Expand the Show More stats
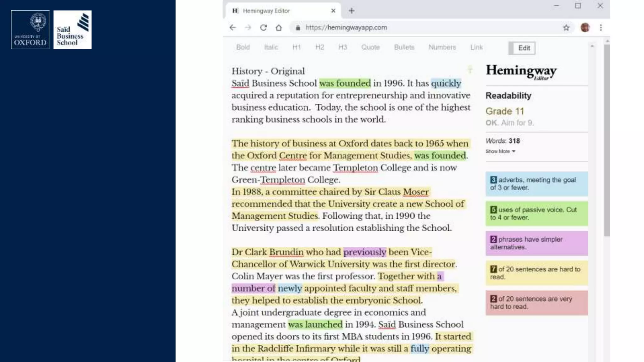Viewport: 644px width, 362px height. click(x=500, y=151)
